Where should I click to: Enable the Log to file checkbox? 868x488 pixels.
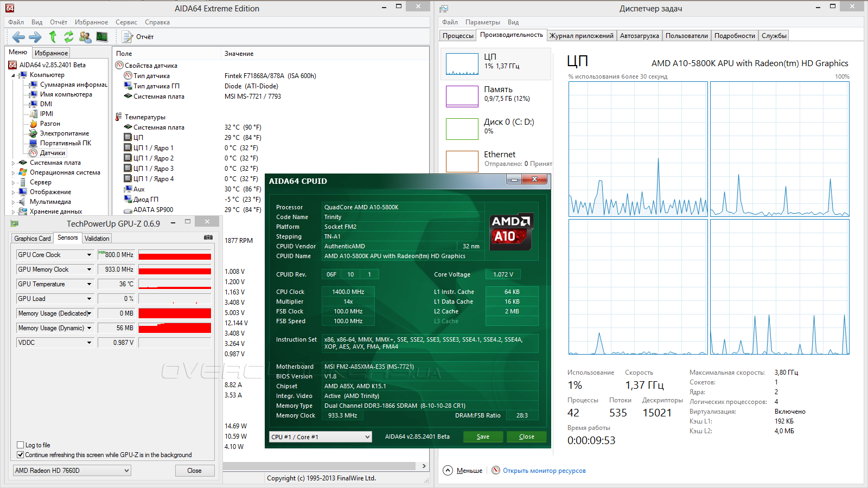click(21, 445)
